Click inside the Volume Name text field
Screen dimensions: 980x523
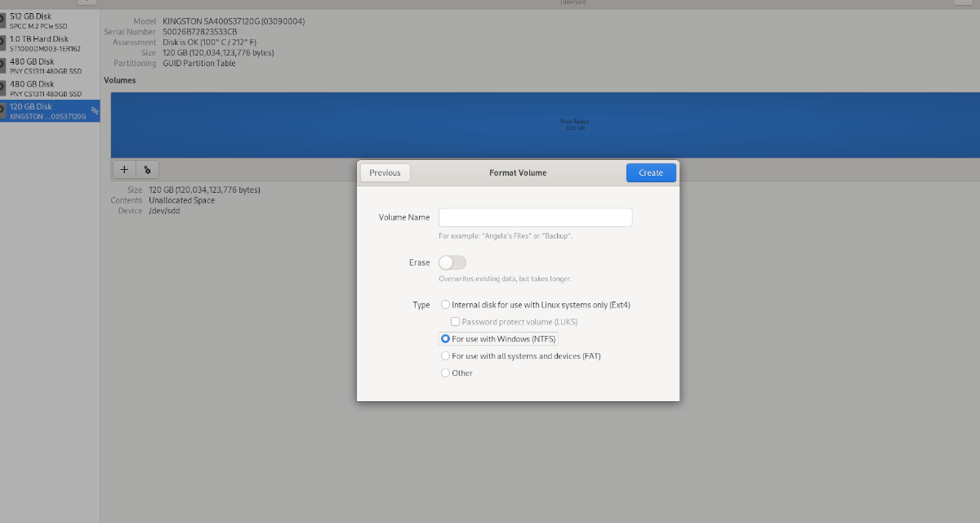[x=535, y=217]
